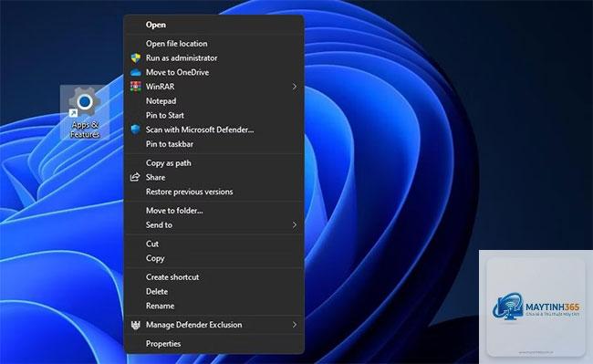Choose Copy as path
This screenshot has height=364, width=593.
coord(214,163)
